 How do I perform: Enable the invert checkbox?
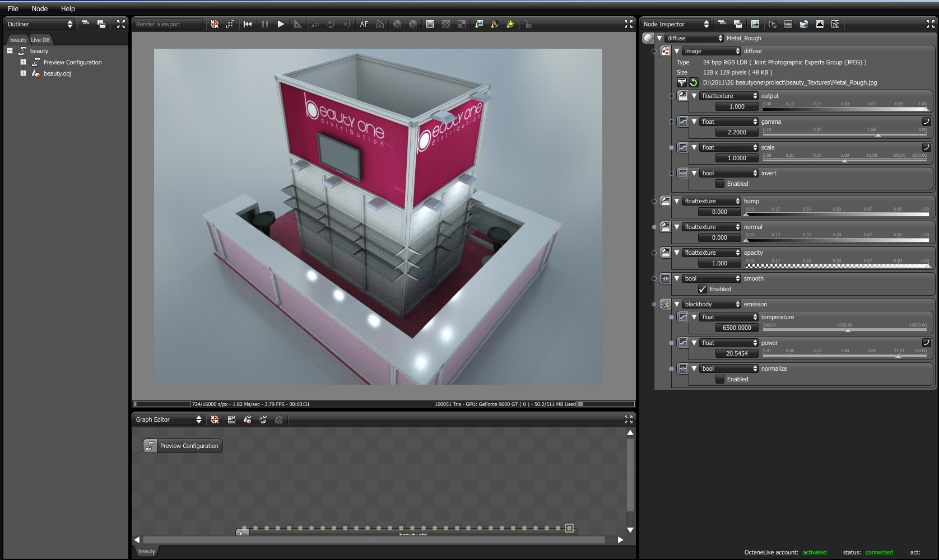(x=720, y=184)
